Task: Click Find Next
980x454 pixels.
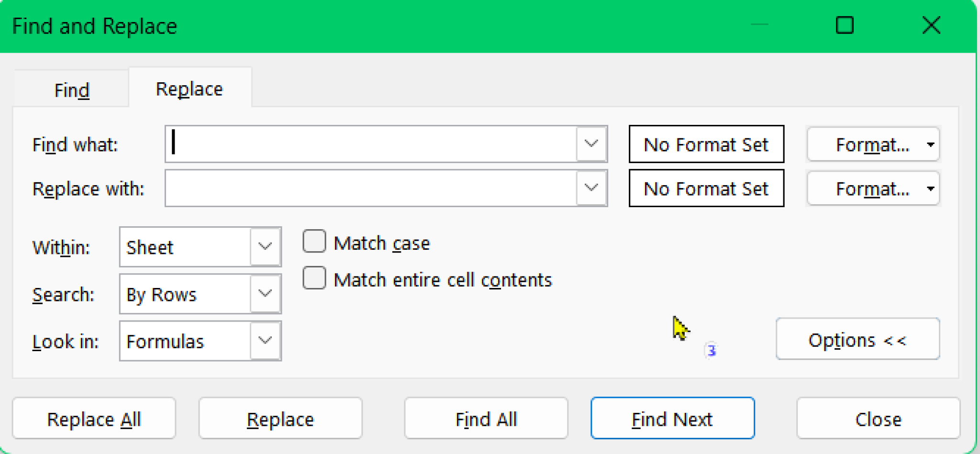Action: [672, 418]
